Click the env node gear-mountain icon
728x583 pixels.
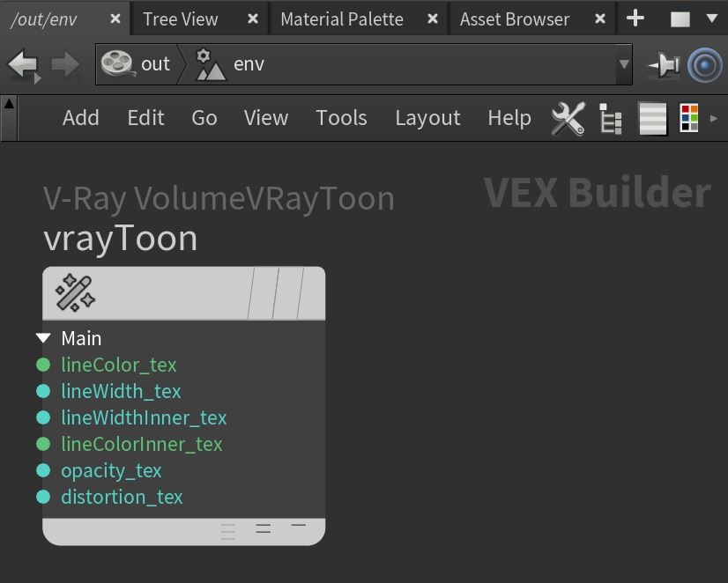coord(211,64)
